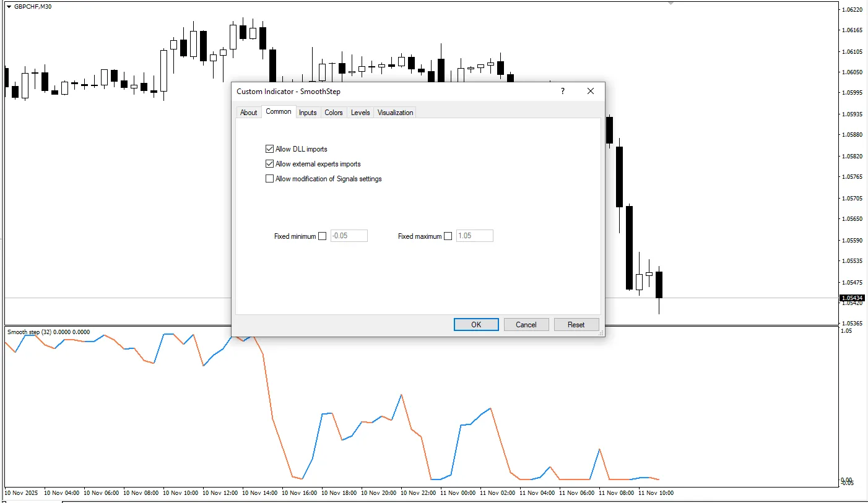Enable Allow modification of Signals settings
This screenshot has height=503, width=868.
(269, 179)
